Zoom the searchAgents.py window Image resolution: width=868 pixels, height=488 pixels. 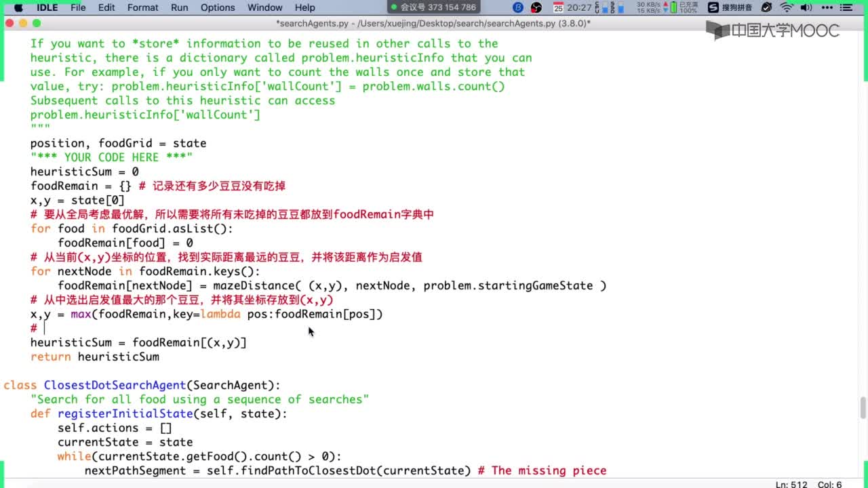pyautogui.click(x=37, y=23)
